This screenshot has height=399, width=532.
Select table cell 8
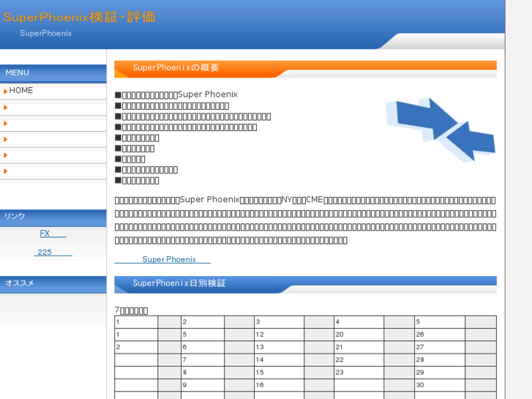click(203, 372)
